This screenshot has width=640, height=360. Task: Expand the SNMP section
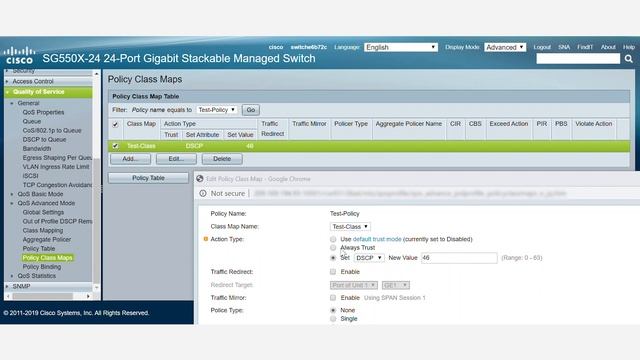[x=7, y=287]
